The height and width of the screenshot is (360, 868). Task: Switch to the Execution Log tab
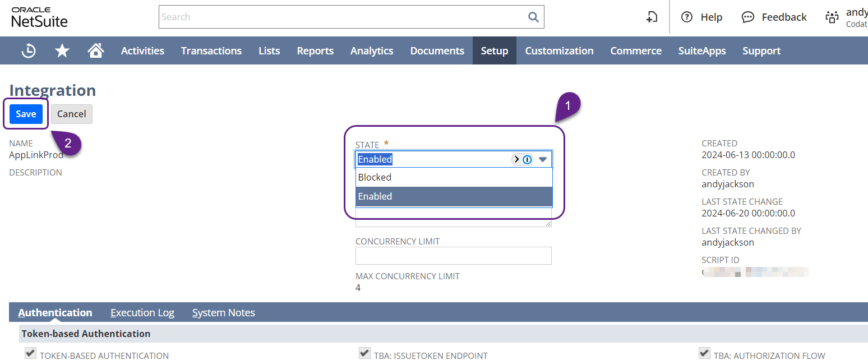pos(142,312)
